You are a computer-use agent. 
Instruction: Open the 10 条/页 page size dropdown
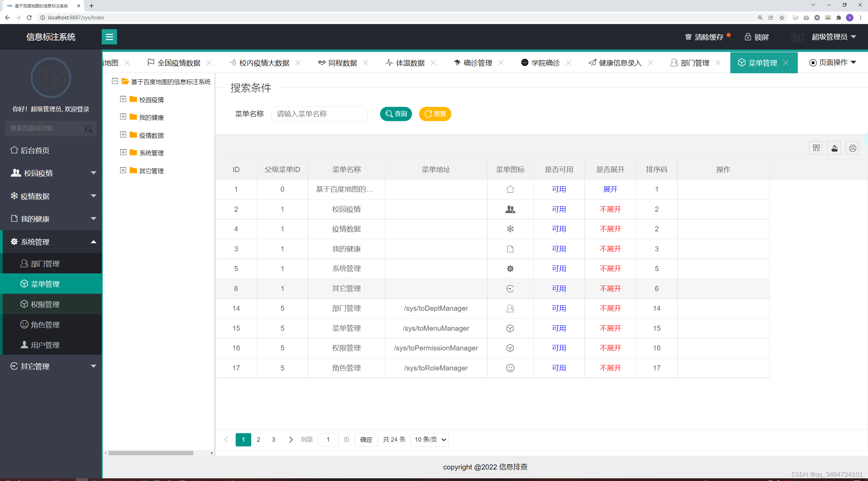[x=430, y=440]
